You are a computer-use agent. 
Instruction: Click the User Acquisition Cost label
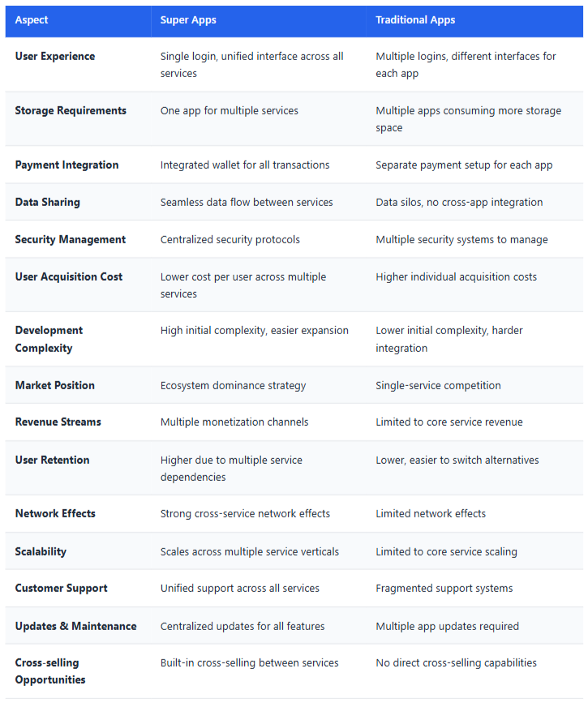69,276
